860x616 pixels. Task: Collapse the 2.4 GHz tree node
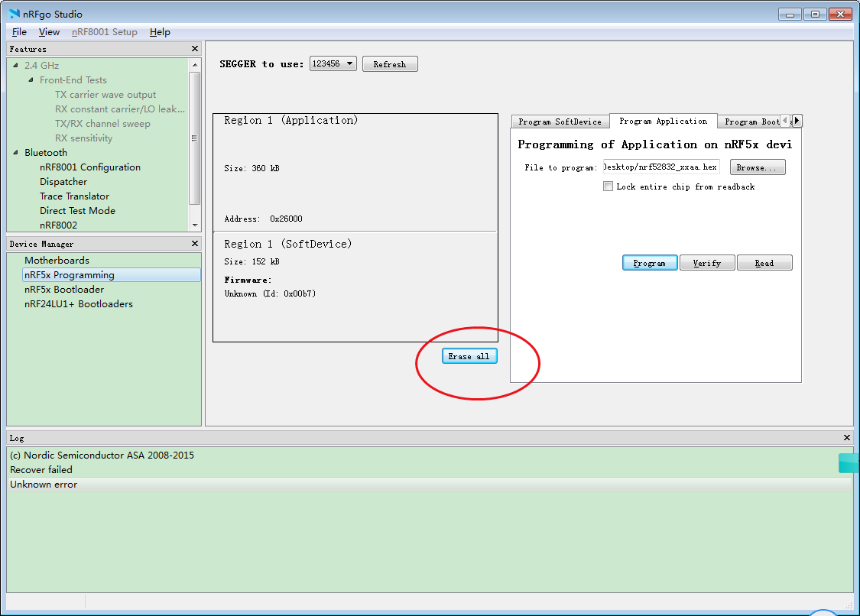[15, 65]
